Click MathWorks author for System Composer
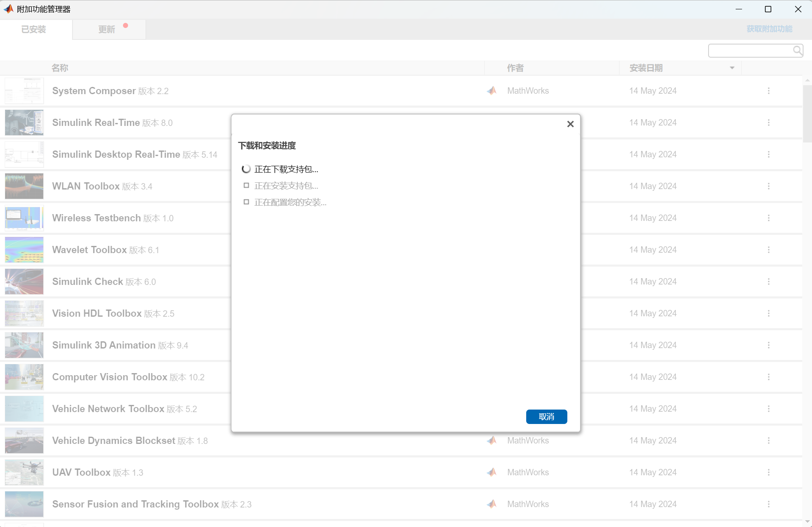 coord(528,91)
